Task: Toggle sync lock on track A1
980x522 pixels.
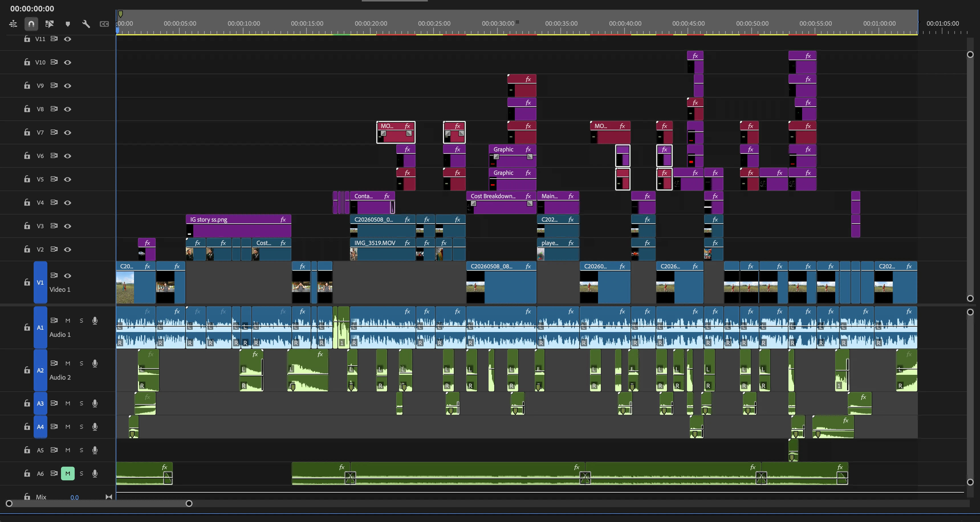Action: (x=54, y=320)
